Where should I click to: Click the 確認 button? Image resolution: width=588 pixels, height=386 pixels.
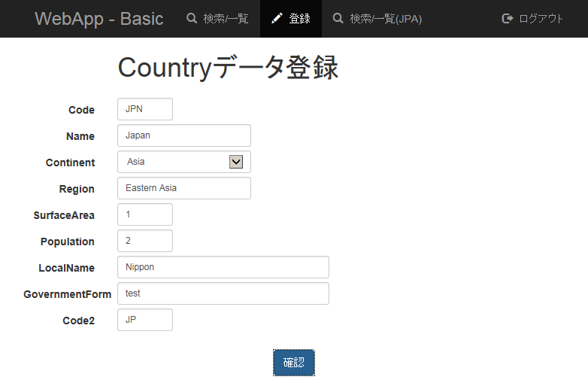click(294, 363)
